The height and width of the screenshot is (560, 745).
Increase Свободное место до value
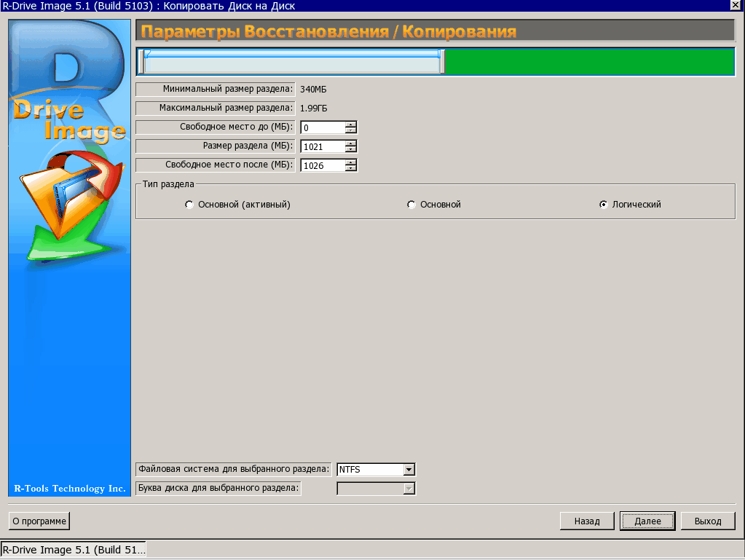pos(350,125)
